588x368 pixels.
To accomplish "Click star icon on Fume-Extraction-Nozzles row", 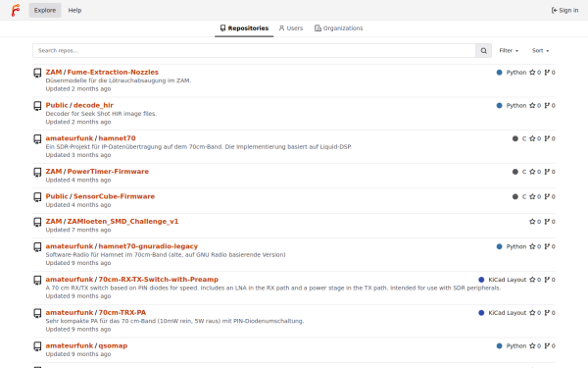I will (x=532, y=72).
